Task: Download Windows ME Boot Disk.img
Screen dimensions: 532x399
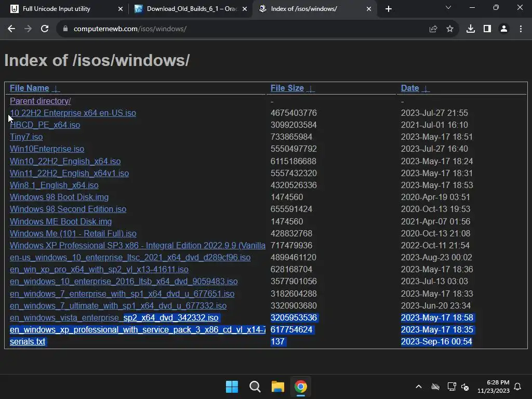Action: (61, 221)
